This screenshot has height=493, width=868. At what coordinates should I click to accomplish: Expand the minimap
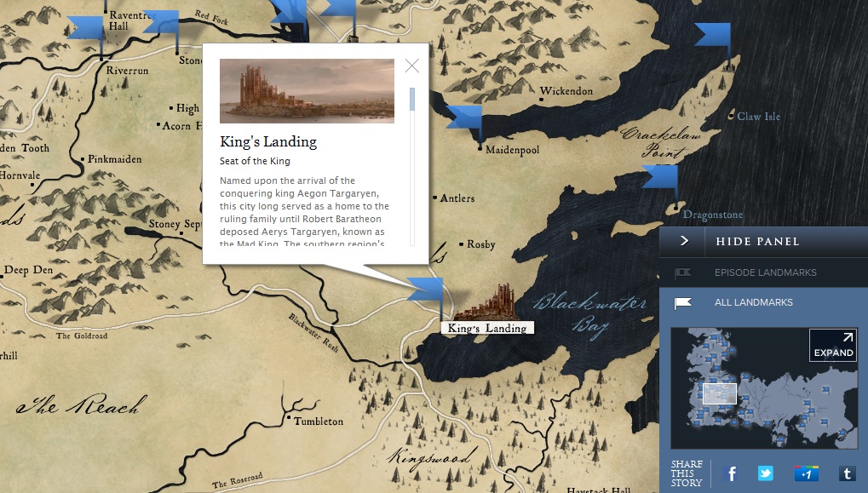pos(832,345)
